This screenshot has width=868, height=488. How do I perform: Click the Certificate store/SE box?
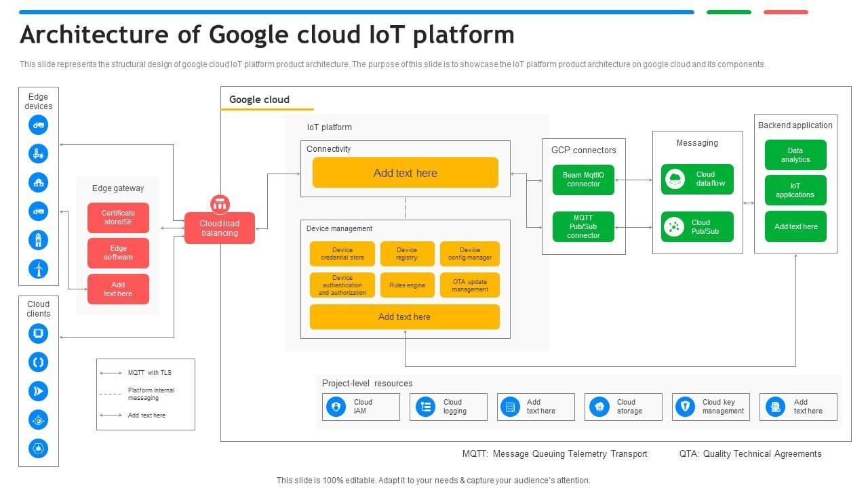coord(118,218)
